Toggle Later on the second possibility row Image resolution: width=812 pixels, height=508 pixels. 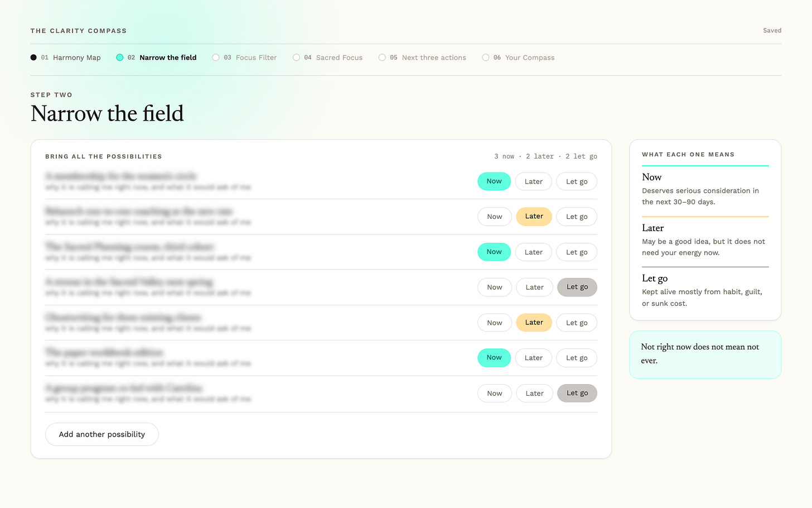[534, 217]
